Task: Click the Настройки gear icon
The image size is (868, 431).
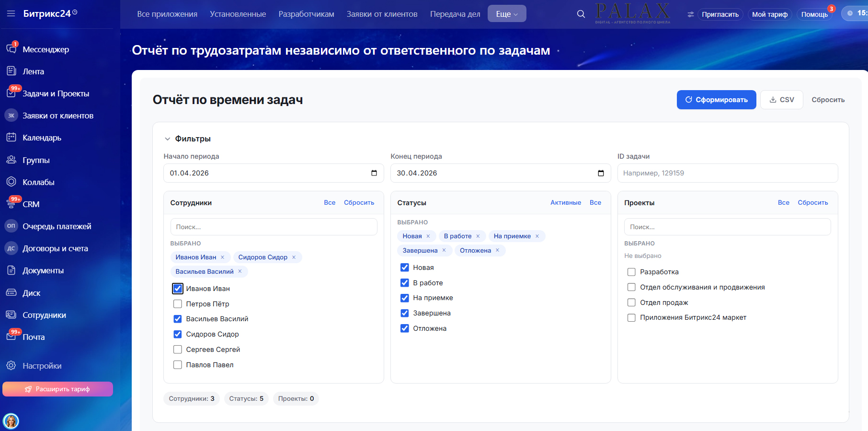Action: 11,366
